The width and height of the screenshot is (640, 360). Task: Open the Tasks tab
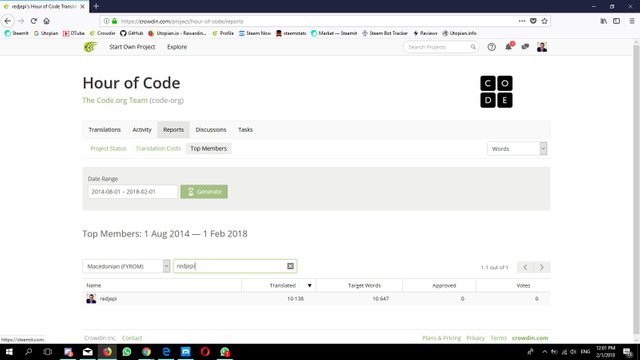(245, 129)
